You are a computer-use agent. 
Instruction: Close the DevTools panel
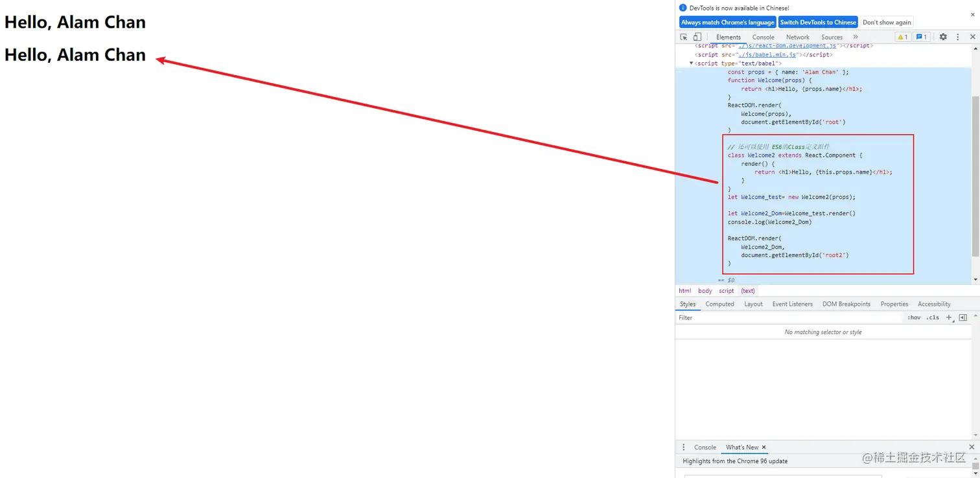point(972,37)
